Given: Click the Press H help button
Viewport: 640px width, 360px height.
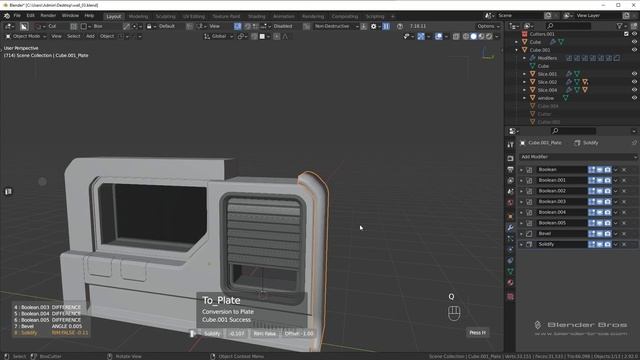Looking at the screenshot, I should coord(478,333).
